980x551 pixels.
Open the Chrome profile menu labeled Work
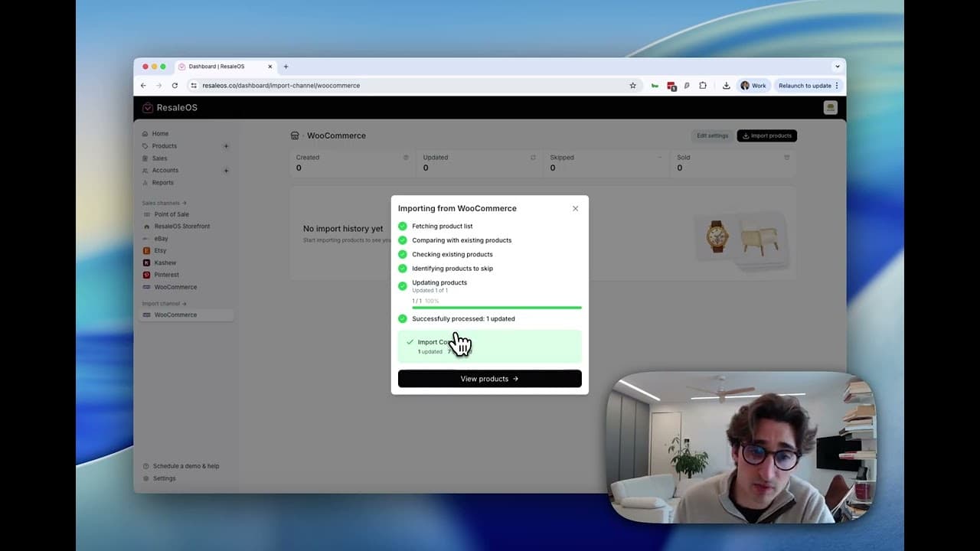pyautogui.click(x=753, y=85)
